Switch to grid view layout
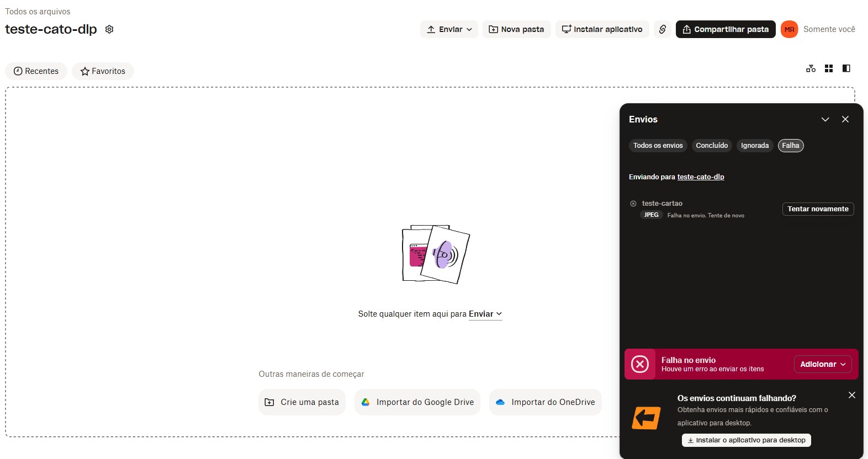This screenshot has width=868, height=459. (828, 68)
